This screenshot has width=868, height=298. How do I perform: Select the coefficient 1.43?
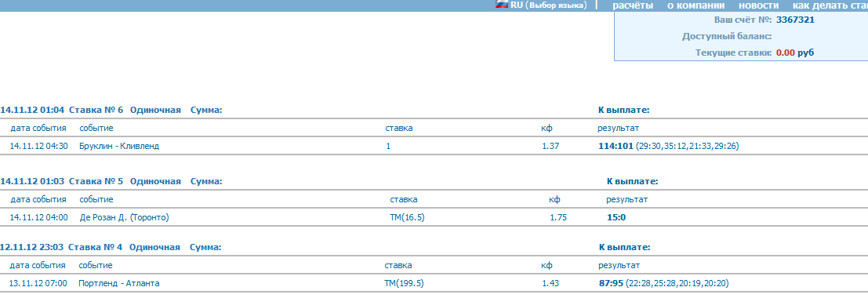tap(550, 283)
